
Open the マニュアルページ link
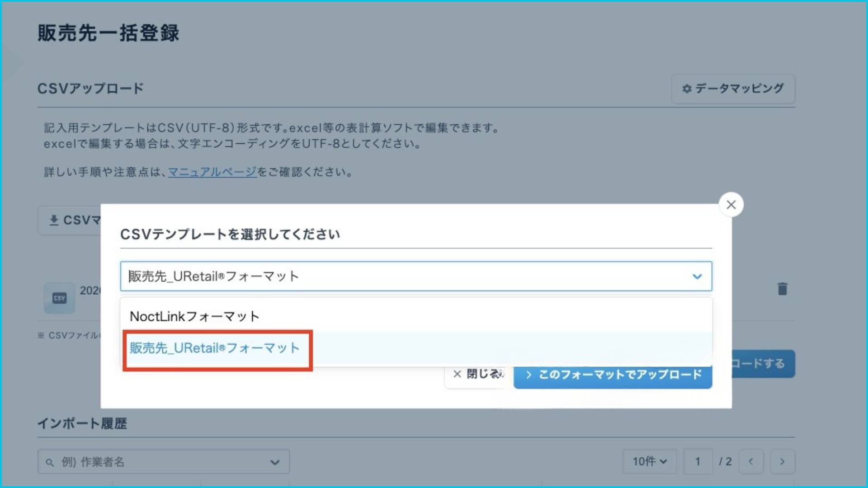[212, 172]
